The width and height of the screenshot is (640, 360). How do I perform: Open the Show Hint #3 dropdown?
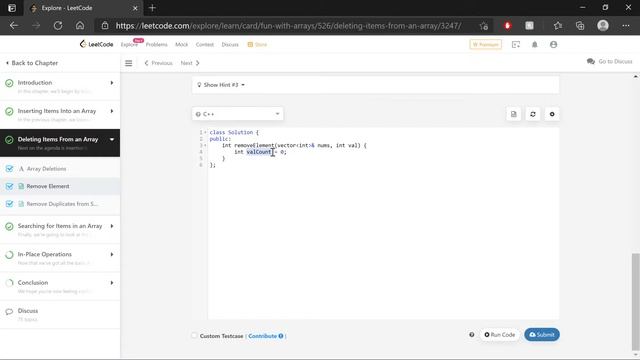221,85
